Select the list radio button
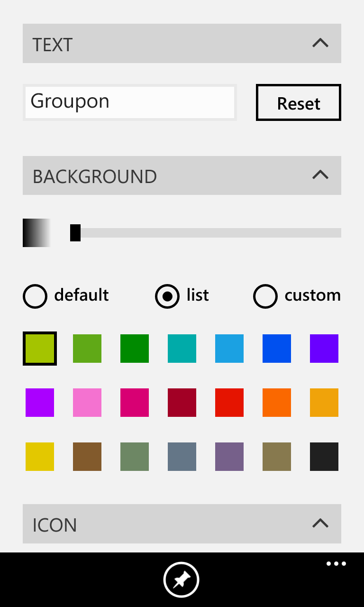 (x=167, y=296)
